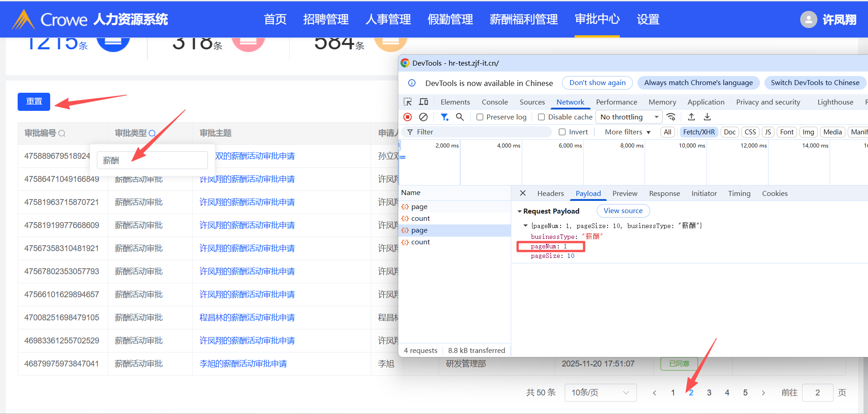
Task: Click the import HAR upload icon
Action: click(x=691, y=117)
